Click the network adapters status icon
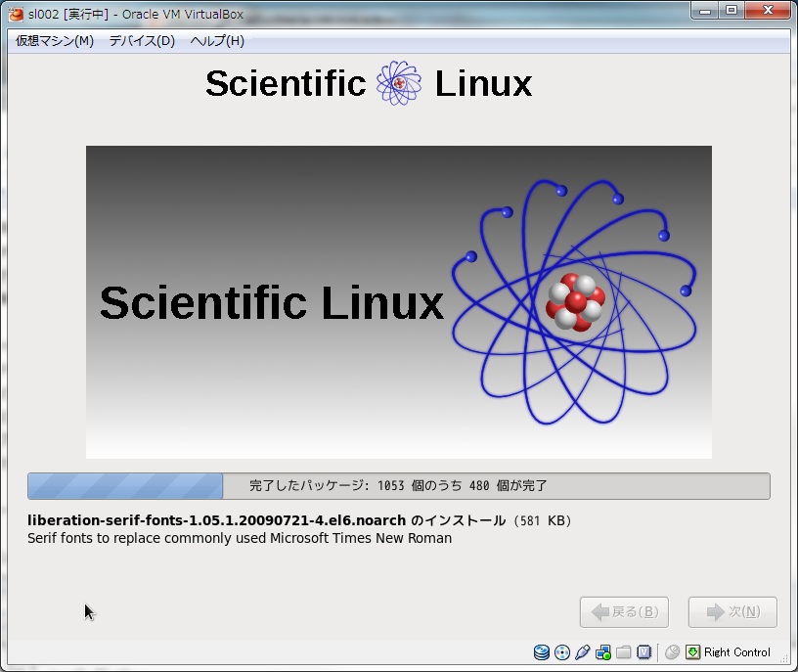Viewport: 798px width, 672px height. point(603,652)
